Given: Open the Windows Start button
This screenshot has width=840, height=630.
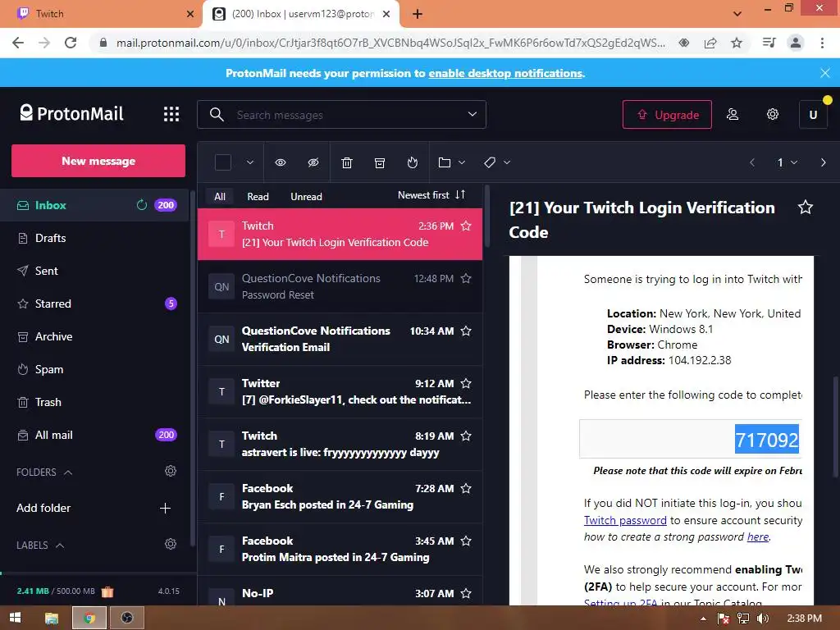Looking at the screenshot, I should [15, 618].
